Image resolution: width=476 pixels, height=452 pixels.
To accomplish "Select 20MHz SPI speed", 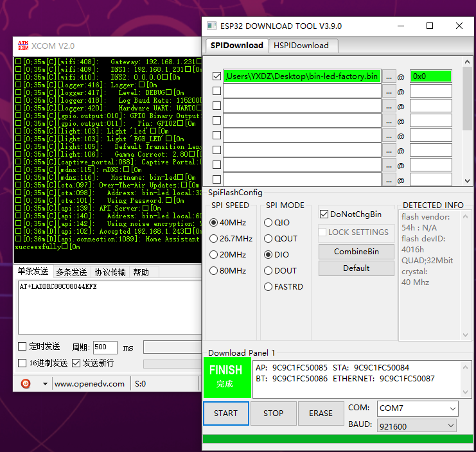I will [214, 254].
